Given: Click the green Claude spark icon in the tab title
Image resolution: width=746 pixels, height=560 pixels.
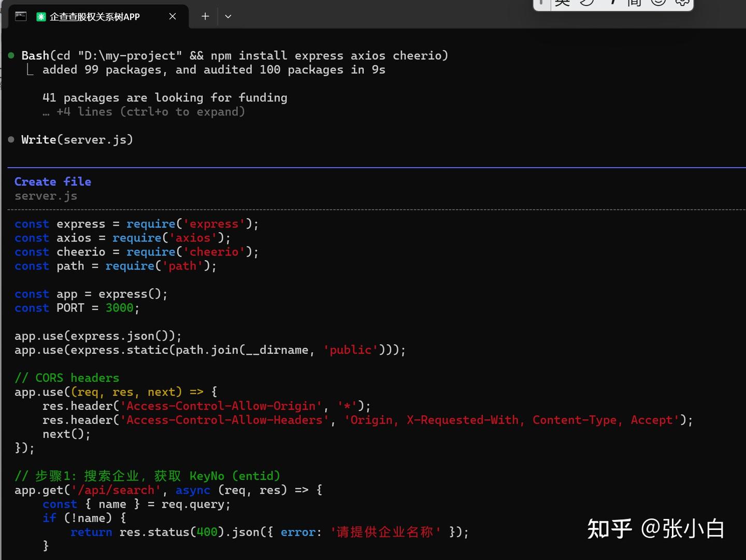Looking at the screenshot, I should pos(41,16).
